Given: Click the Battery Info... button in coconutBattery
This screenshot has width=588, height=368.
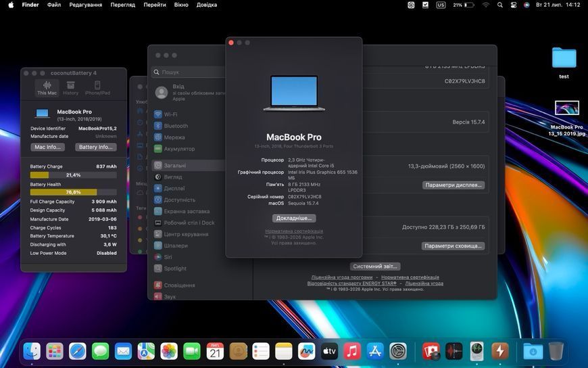Looking at the screenshot, I should click(95, 147).
